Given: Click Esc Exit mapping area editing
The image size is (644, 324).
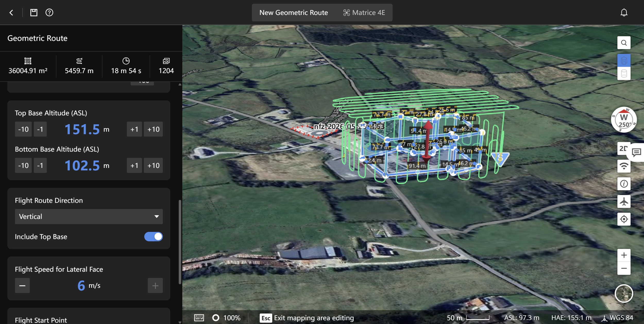Looking at the screenshot, I should click(x=307, y=318).
